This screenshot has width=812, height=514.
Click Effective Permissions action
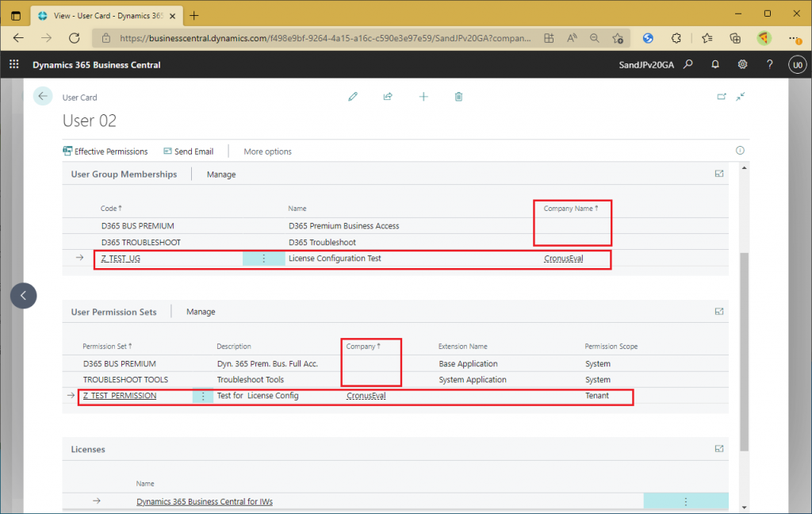[105, 152]
